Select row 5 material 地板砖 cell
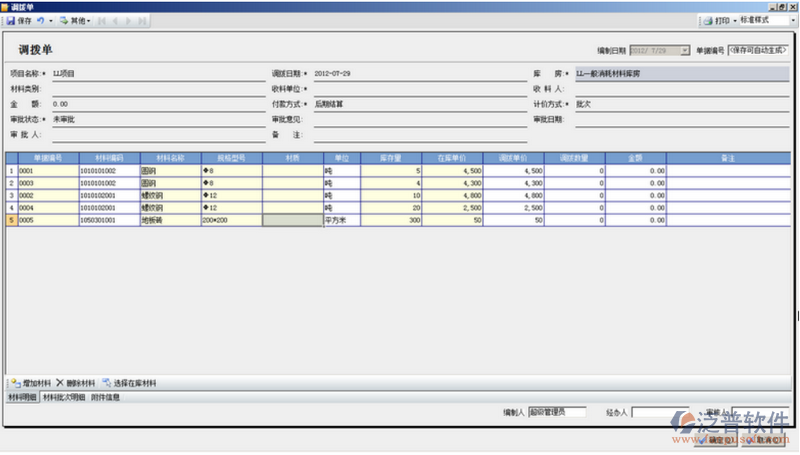 169,219
